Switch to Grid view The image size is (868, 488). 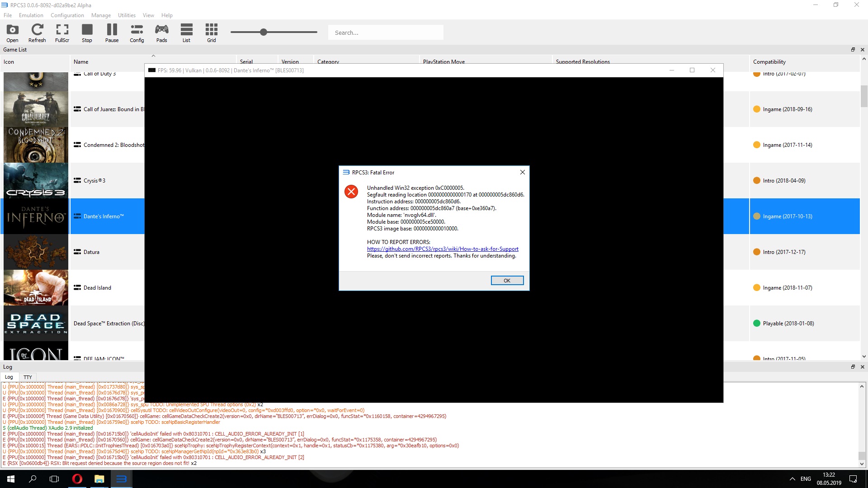211,33
